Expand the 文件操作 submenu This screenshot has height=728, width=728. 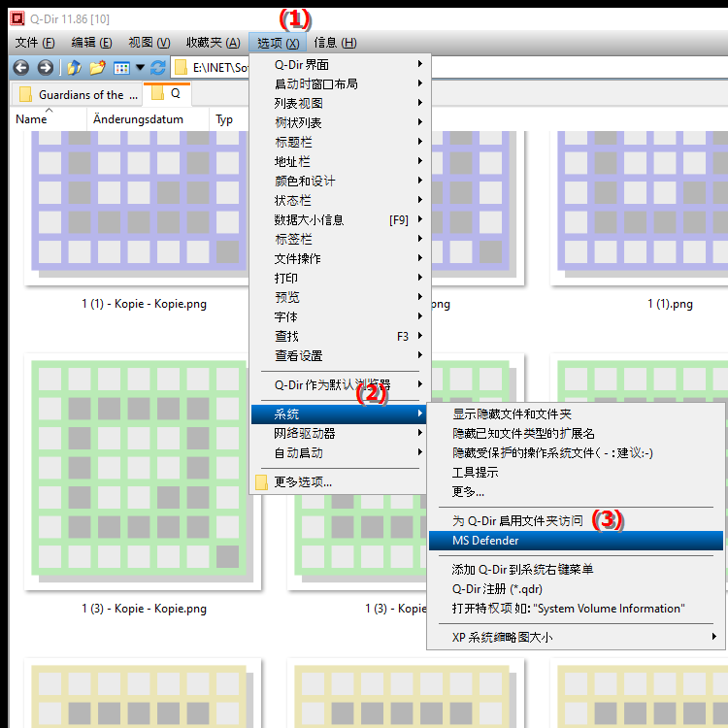coord(339,258)
